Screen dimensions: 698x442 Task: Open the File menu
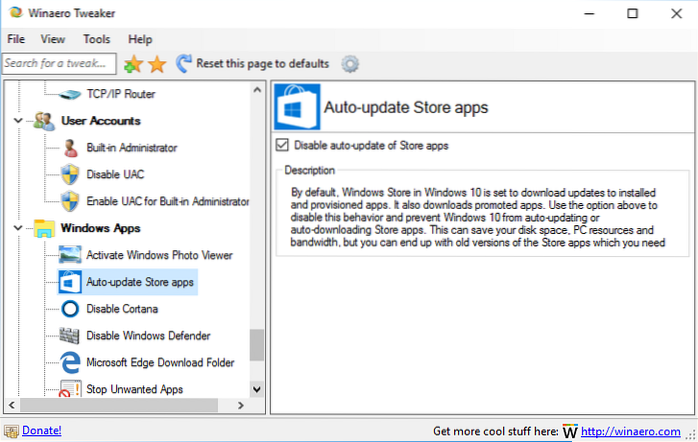(x=17, y=39)
